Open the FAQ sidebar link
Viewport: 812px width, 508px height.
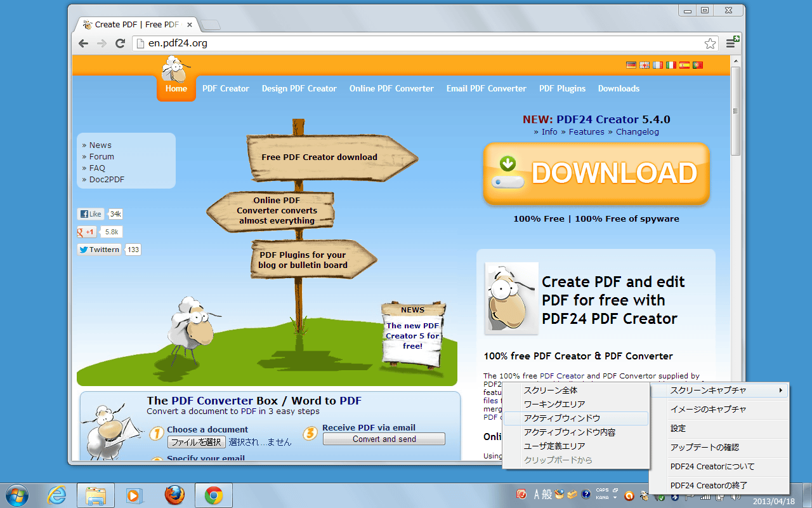pyautogui.click(x=97, y=168)
